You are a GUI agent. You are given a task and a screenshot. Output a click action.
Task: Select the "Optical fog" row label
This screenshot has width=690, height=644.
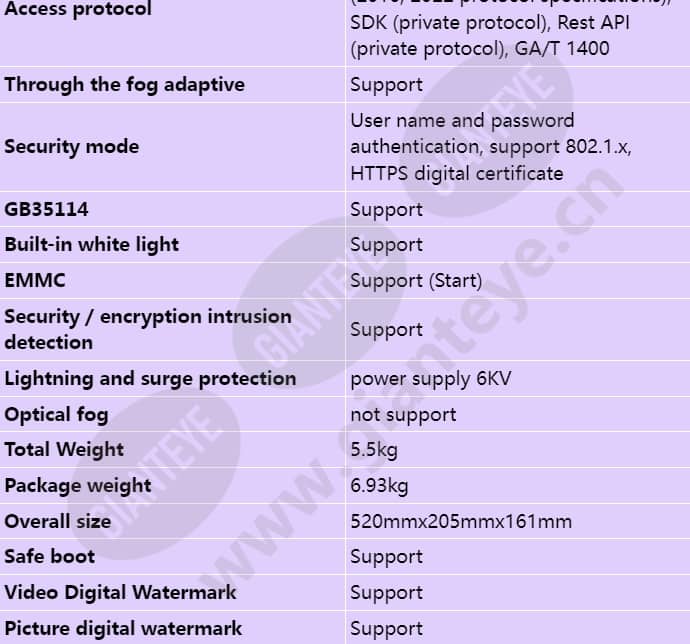click(x=56, y=414)
